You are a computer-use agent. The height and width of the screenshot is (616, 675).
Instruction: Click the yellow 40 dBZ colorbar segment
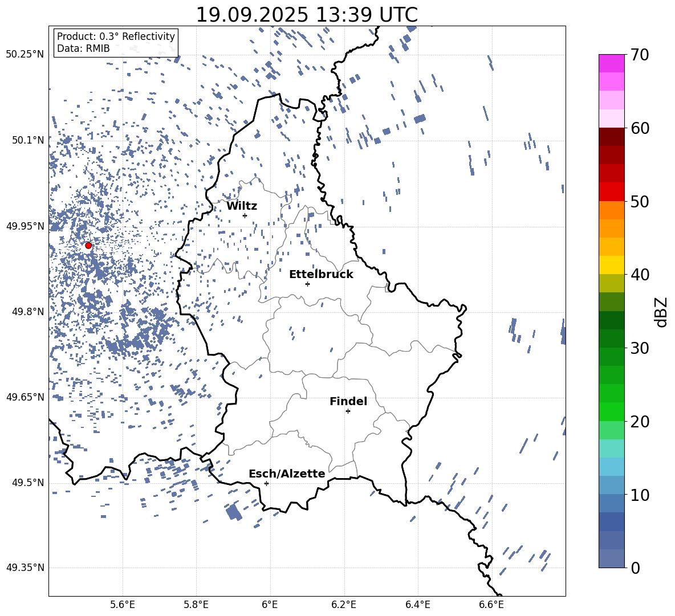coord(612,266)
